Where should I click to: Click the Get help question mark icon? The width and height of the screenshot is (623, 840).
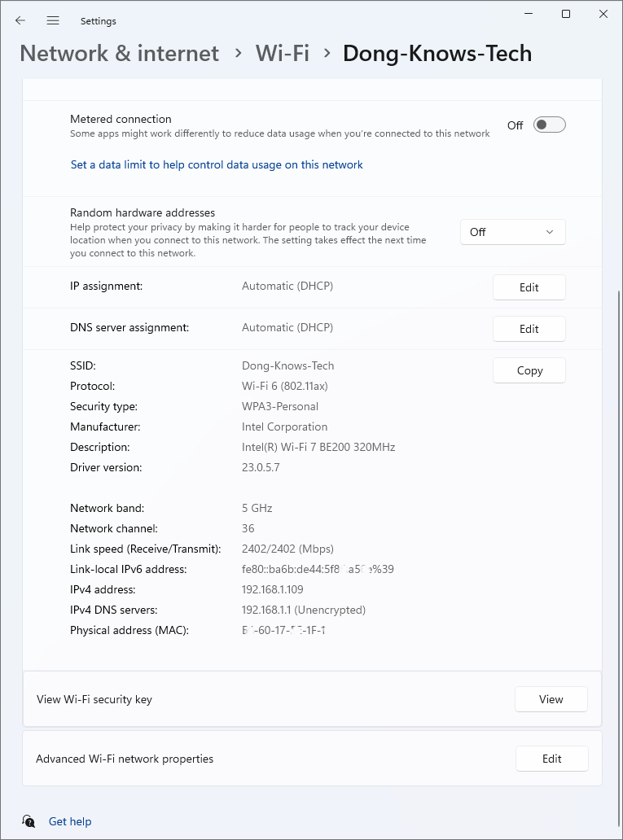click(x=29, y=821)
